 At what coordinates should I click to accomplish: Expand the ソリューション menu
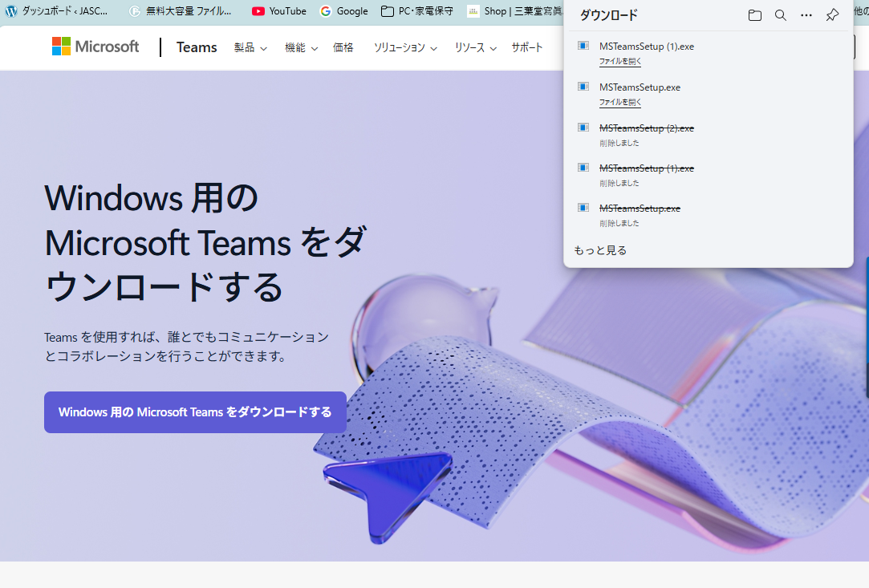coord(406,47)
